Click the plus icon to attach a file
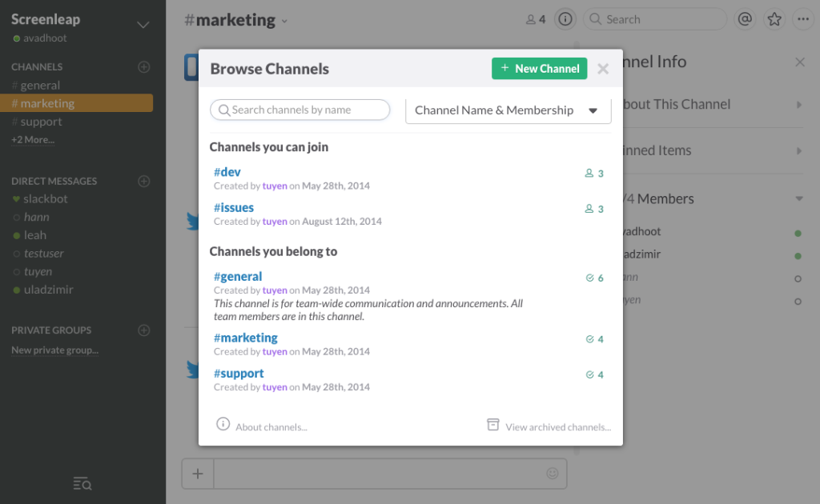This screenshot has height=504, width=820. (x=197, y=473)
